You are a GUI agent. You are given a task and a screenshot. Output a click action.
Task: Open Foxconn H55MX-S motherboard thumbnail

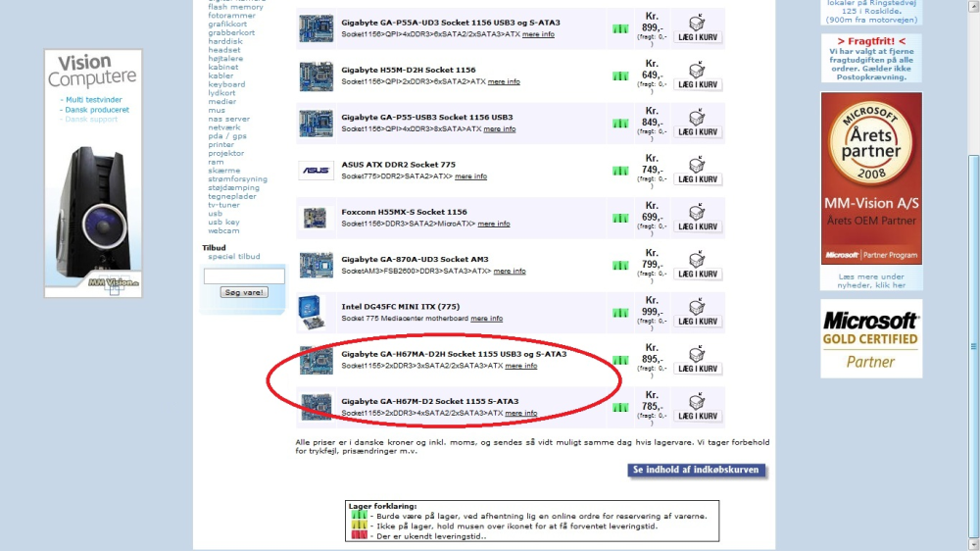[315, 219]
